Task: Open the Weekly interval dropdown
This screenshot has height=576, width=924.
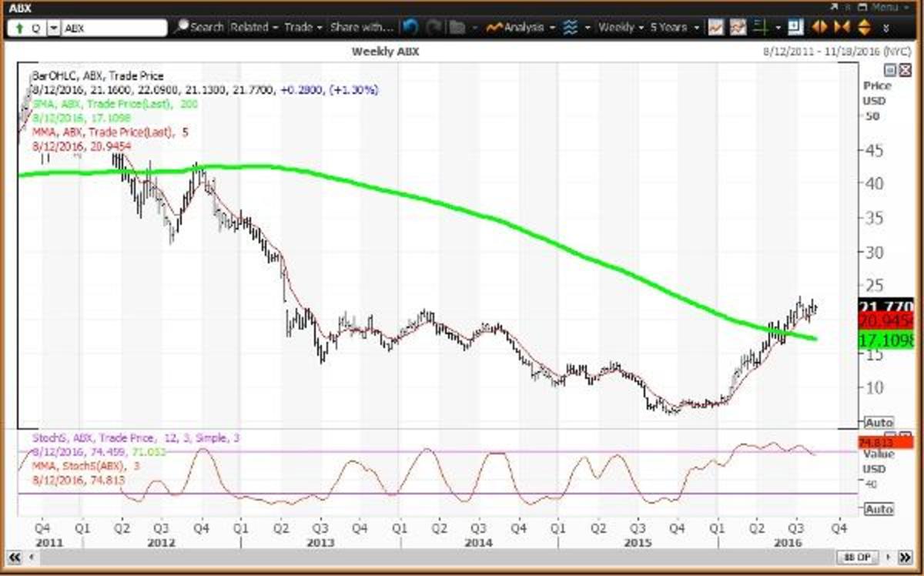Action: click(621, 27)
